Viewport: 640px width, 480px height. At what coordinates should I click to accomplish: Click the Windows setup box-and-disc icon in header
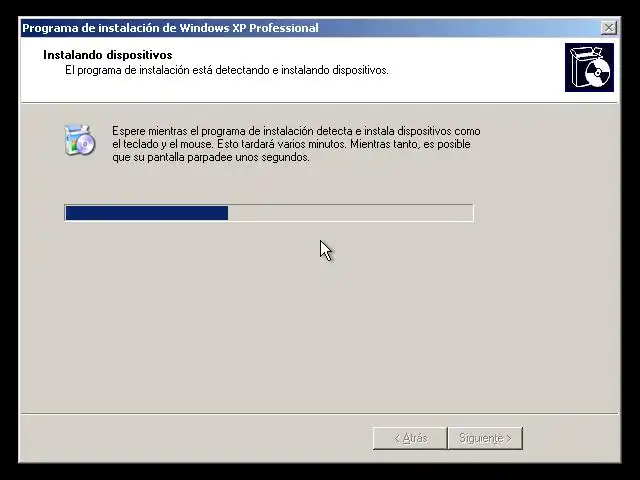(x=589, y=67)
